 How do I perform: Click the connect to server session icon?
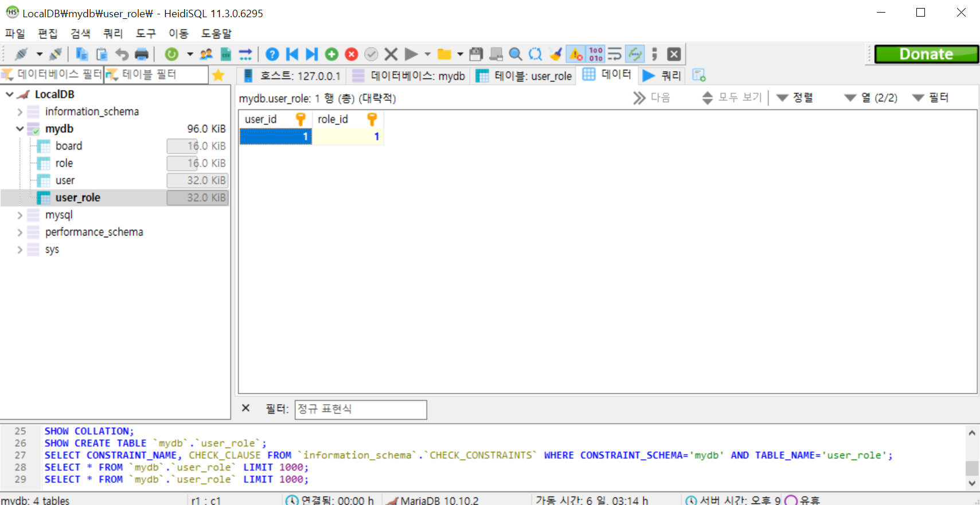(21, 54)
